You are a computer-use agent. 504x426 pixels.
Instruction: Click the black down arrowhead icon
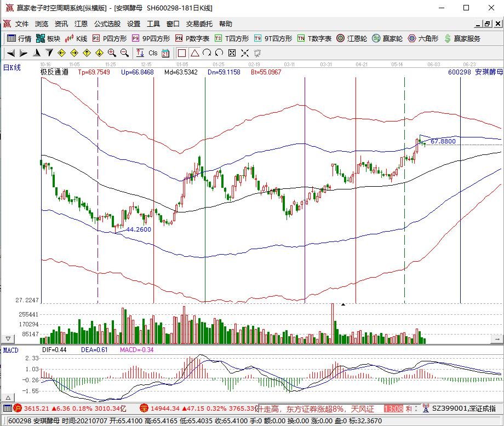49,53
